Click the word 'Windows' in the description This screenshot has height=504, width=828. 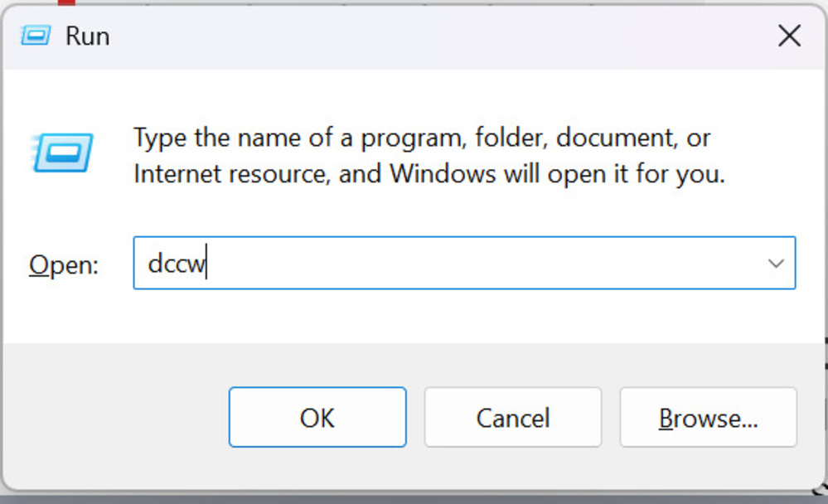pyautogui.click(x=443, y=174)
